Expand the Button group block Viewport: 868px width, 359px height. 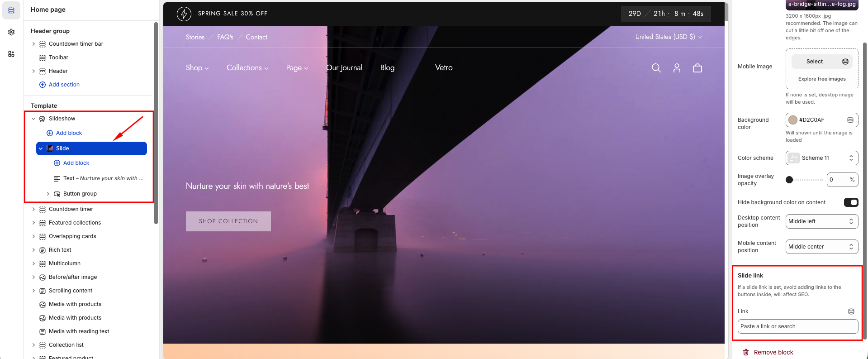coord(48,194)
